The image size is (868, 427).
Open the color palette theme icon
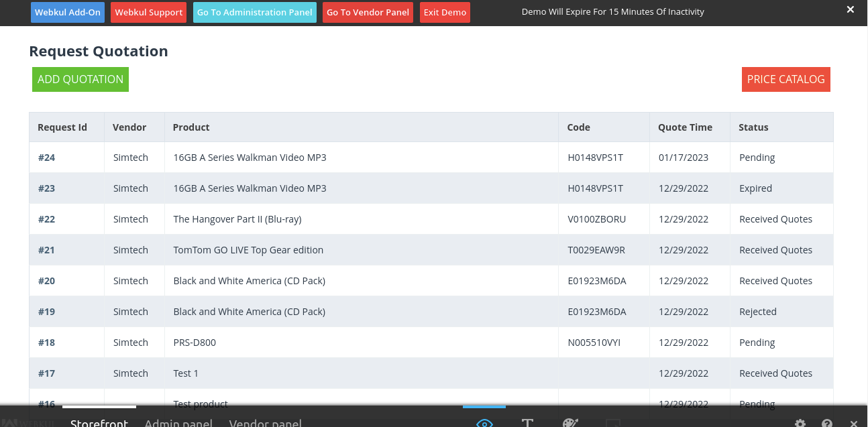tap(571, 424)
